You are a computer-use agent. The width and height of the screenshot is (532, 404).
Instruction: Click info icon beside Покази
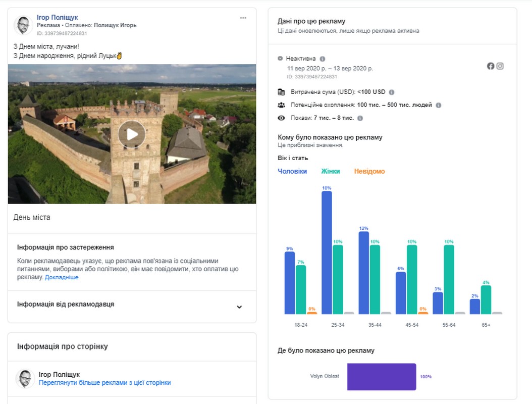pyautogui.click(x=360, y=118)
